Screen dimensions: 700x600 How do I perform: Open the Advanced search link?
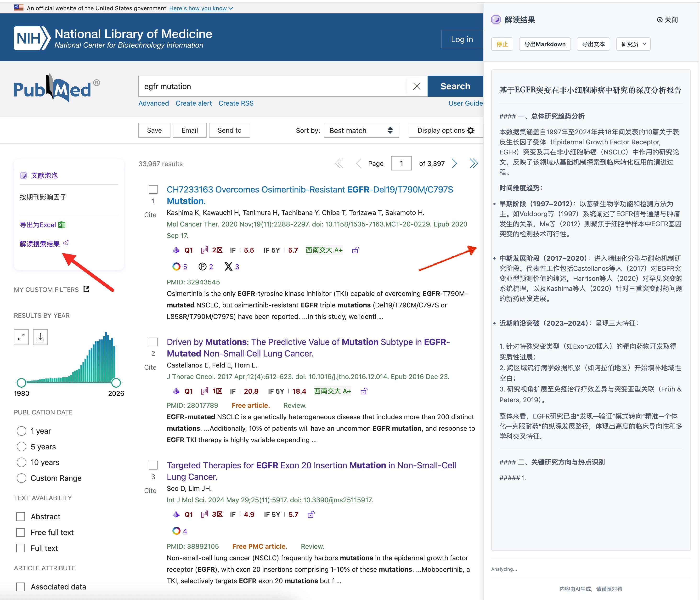(153, 103)
